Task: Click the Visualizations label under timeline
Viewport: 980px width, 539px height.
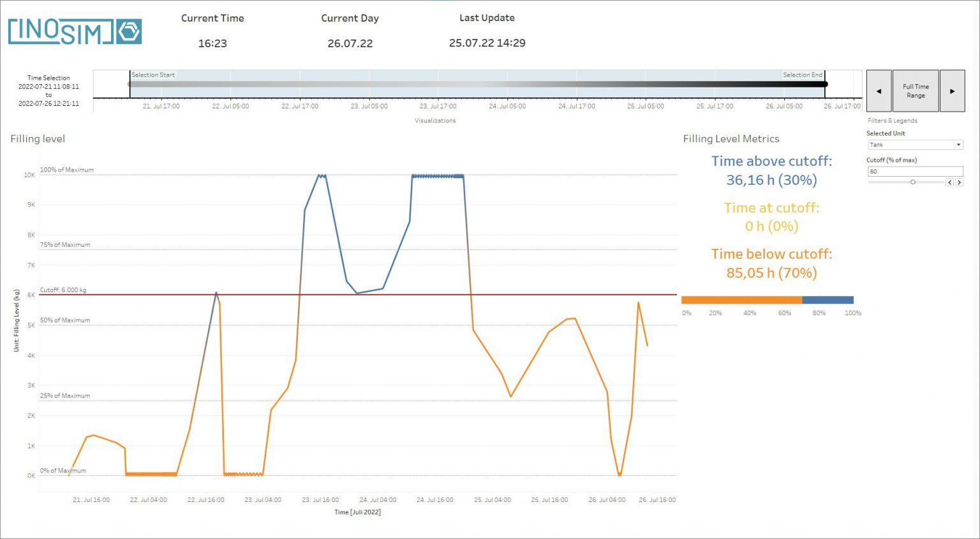Action: coord(436,120)
